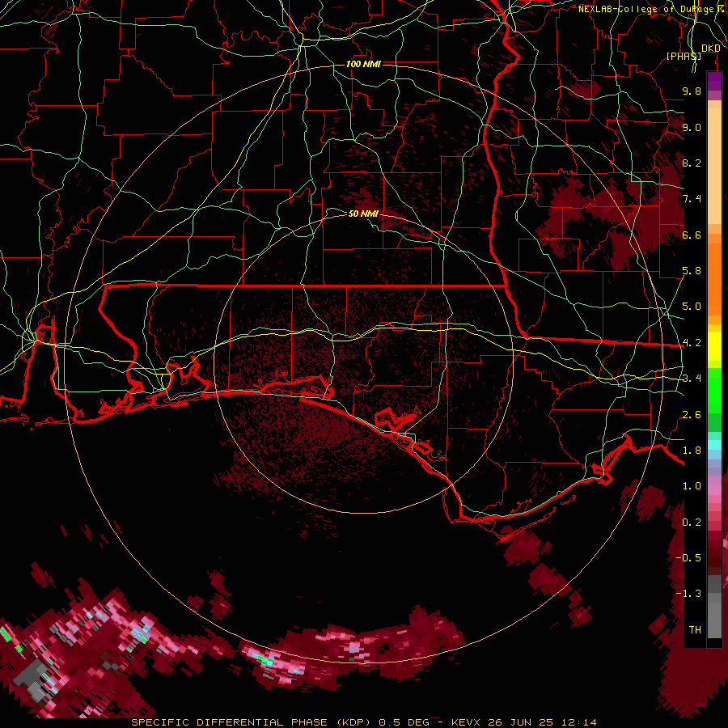
Task: Click the 9.8 legend value
Action: point(692,91)
